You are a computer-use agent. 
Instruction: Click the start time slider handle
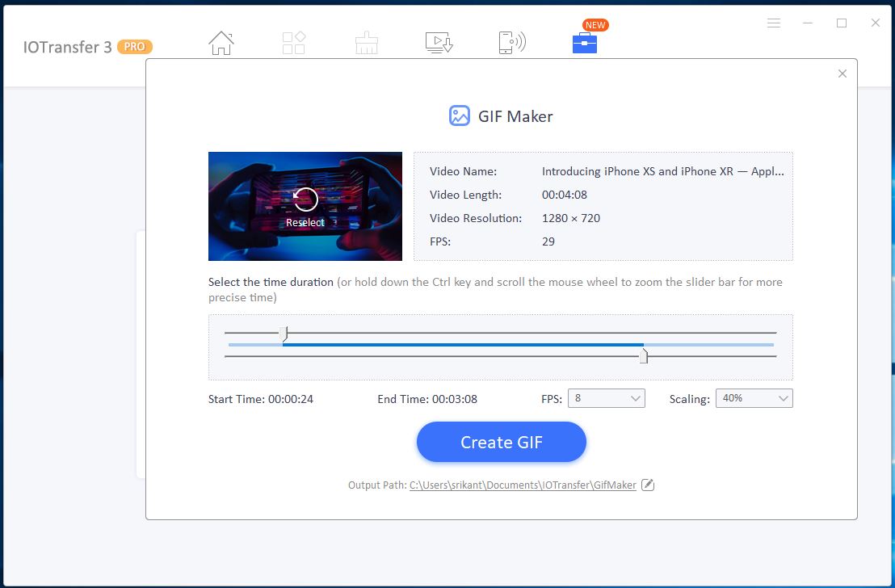(x=285, y=334)
